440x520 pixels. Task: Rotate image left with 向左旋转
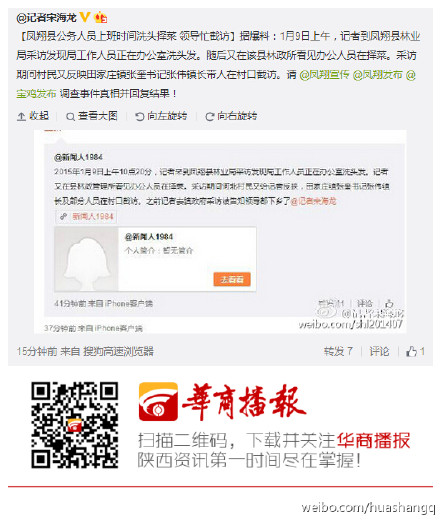click(x=161, y=116)
